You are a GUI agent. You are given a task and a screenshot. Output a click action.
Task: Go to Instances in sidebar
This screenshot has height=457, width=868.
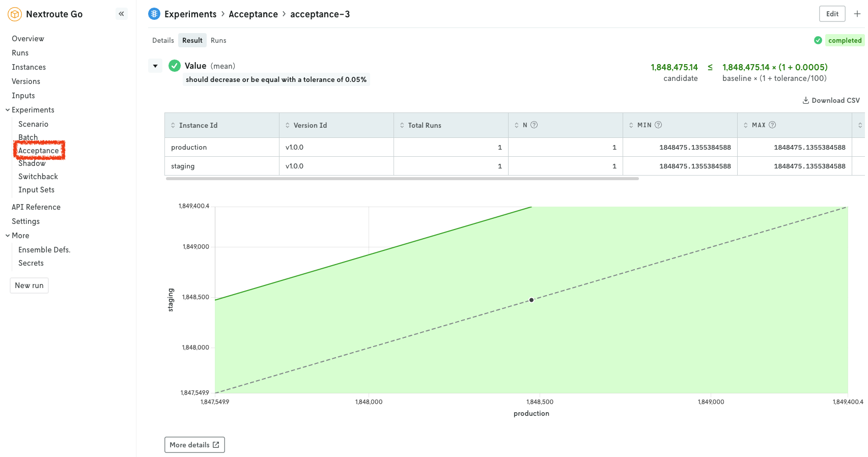click(x=29, y=67)
